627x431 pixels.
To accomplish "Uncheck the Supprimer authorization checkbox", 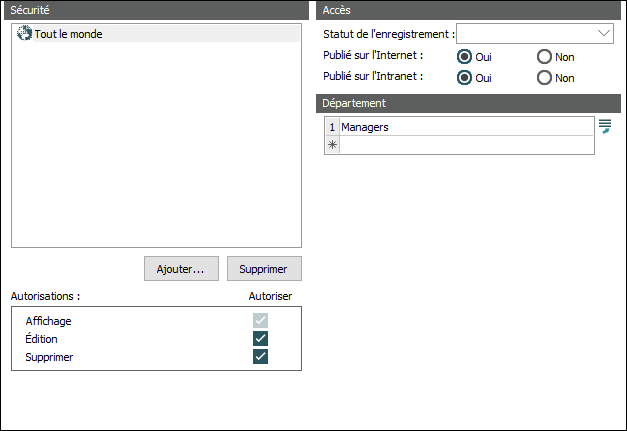I will (261, 357).
